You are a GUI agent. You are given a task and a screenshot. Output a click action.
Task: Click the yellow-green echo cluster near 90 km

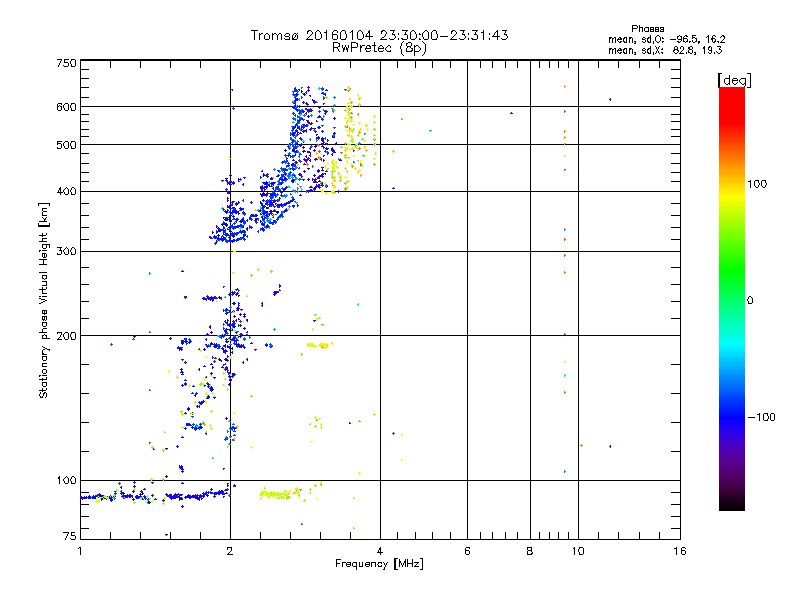[280, 494]
